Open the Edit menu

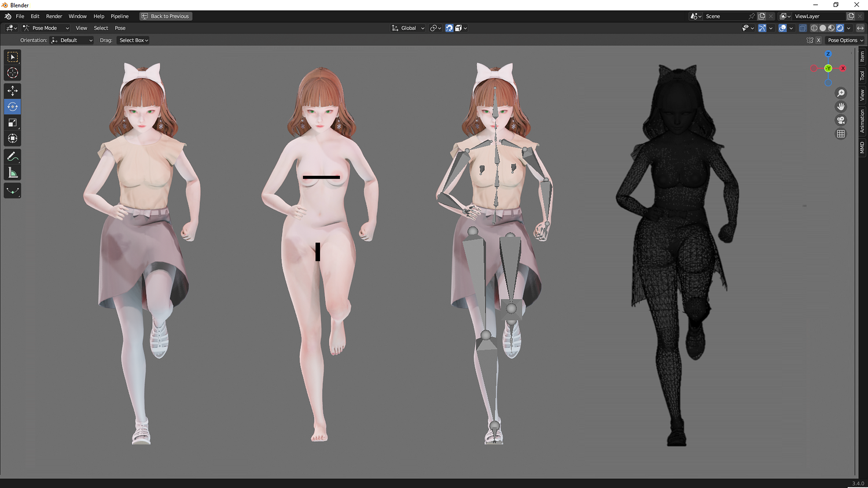(35, 16)
